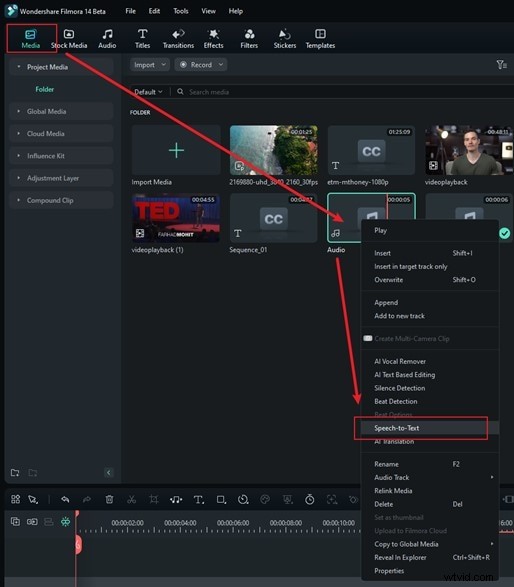Open the Edit menu
The image size is (514, 587).
(154, 11)
